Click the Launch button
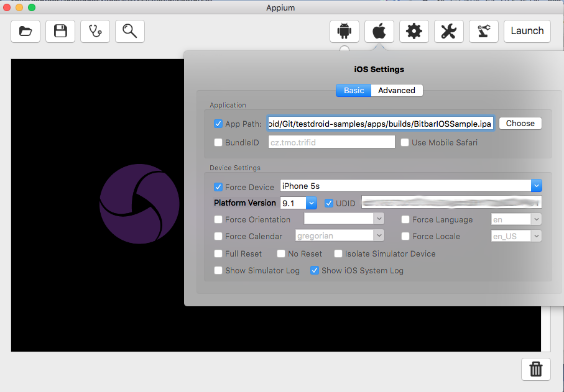 (x=527, y=32)
